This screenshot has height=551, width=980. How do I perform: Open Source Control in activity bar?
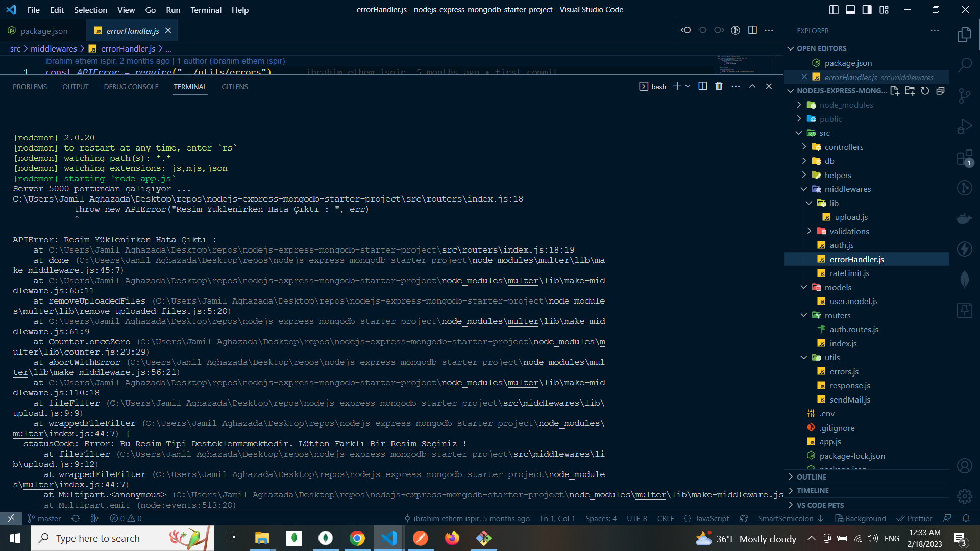tap(964, 95)
